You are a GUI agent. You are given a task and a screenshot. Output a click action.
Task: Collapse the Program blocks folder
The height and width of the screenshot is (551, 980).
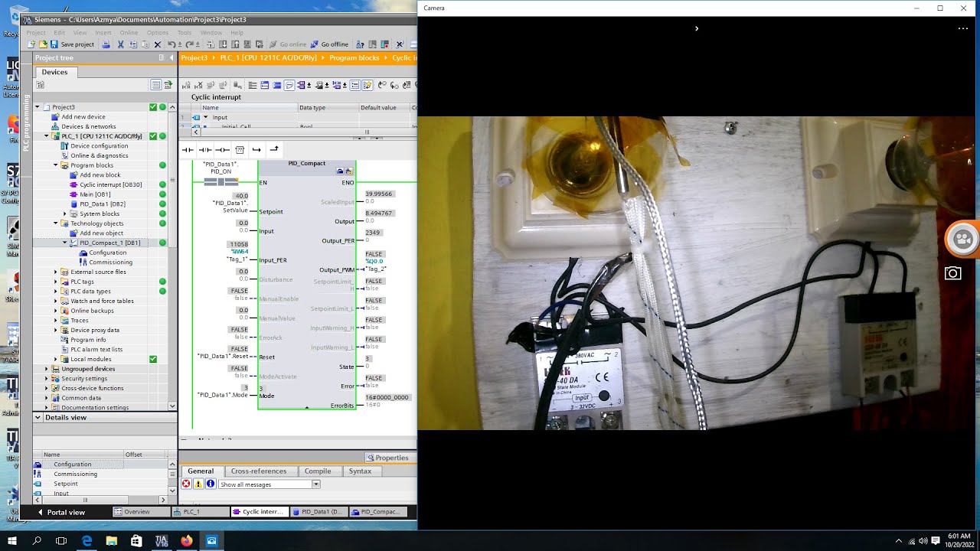[56, 165]
